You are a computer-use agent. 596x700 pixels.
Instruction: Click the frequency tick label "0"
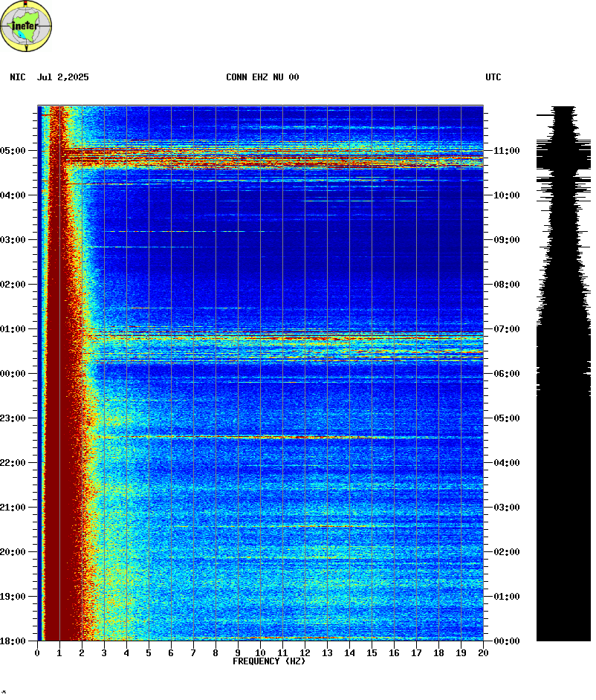click(37, 653)
